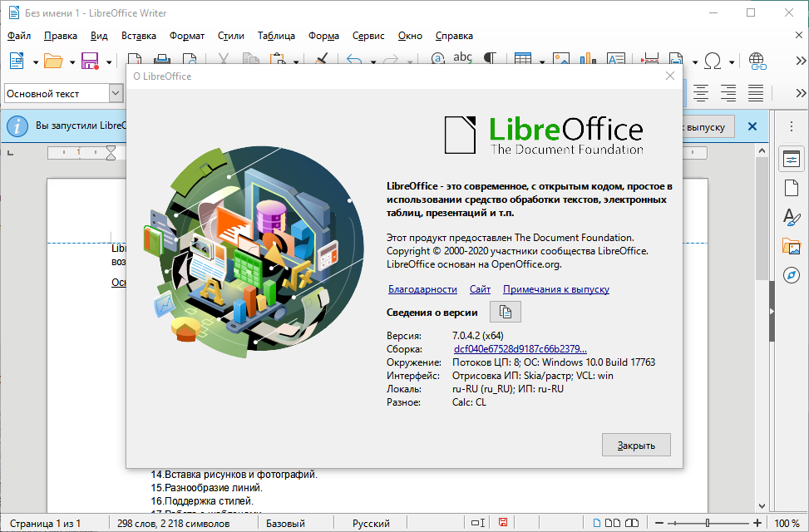
Task: Open the Примечания к выпуску link
Action: point(556,289)
